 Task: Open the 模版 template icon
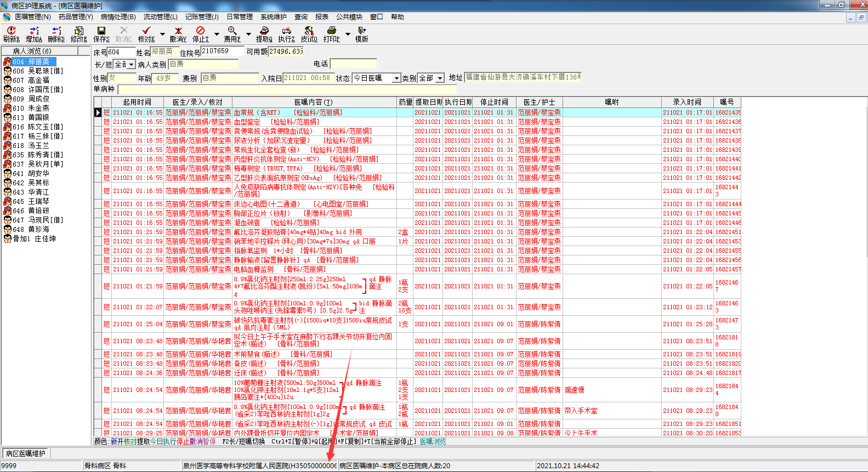[362, 34]
